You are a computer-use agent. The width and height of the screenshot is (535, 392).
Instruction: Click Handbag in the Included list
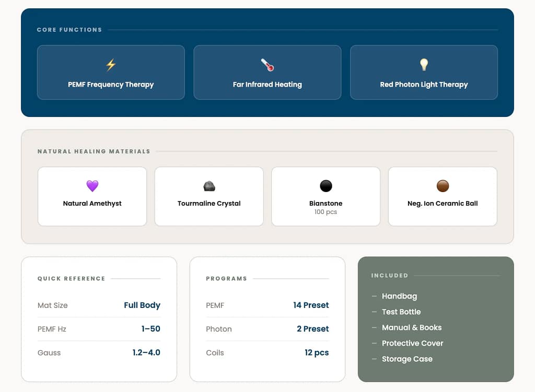click(399, 296)
